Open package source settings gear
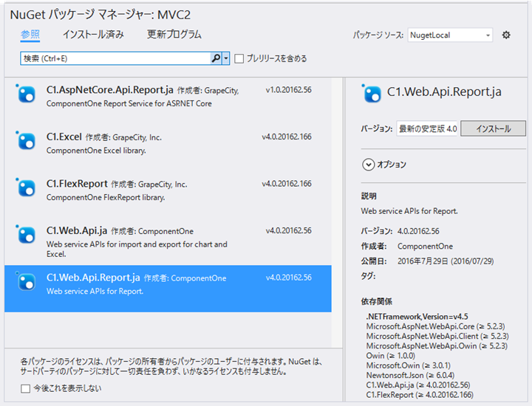 (506, 35)
